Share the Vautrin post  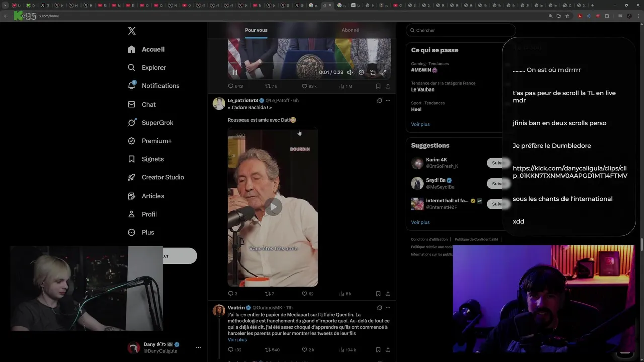coord(388,350)
